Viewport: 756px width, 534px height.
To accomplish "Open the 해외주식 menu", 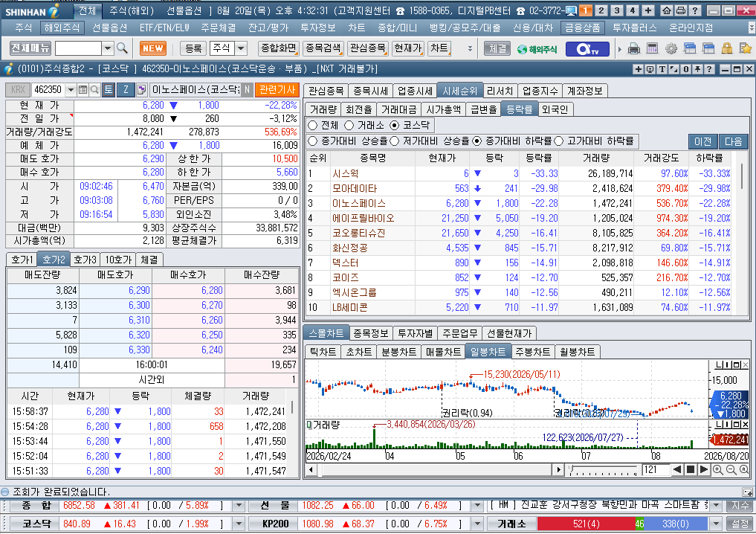I will (62, 28).
